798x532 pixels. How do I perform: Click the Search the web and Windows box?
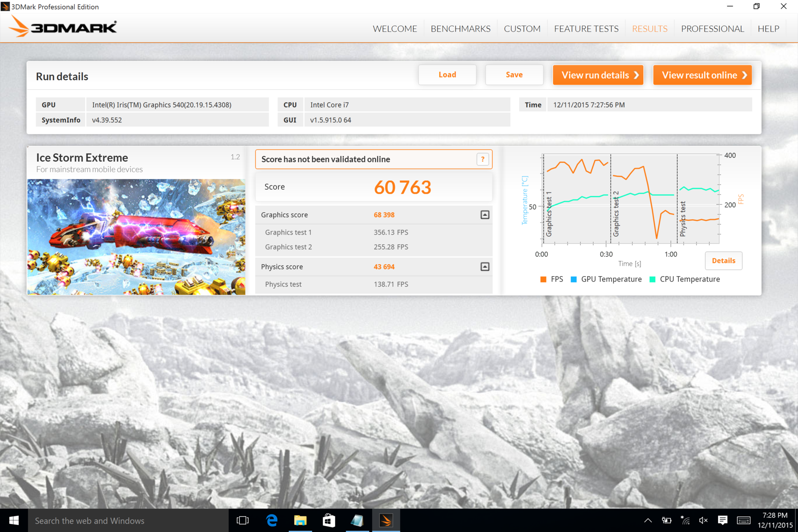point(129,520)
